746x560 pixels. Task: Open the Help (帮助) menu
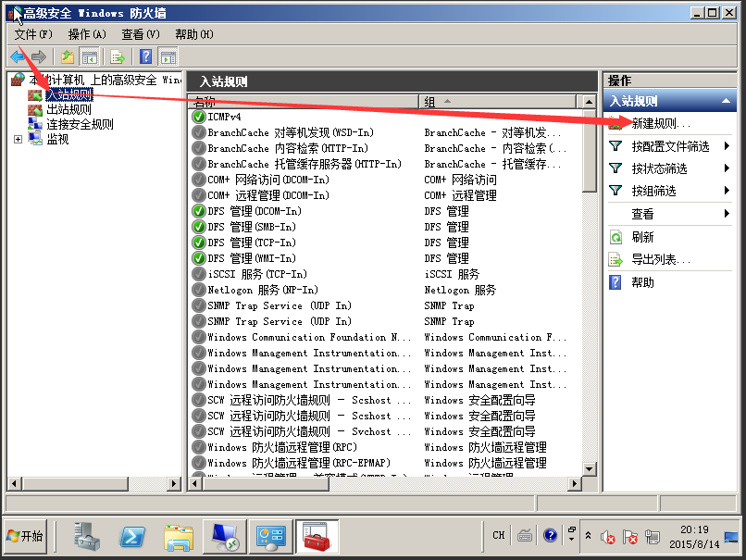point(194,34)
